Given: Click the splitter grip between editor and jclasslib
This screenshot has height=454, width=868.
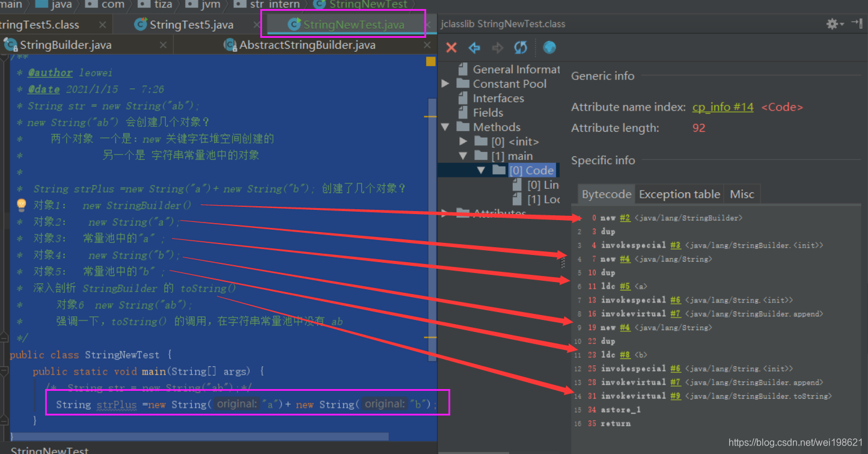Looking at the screenshot, I should click(x=563, y=263).
